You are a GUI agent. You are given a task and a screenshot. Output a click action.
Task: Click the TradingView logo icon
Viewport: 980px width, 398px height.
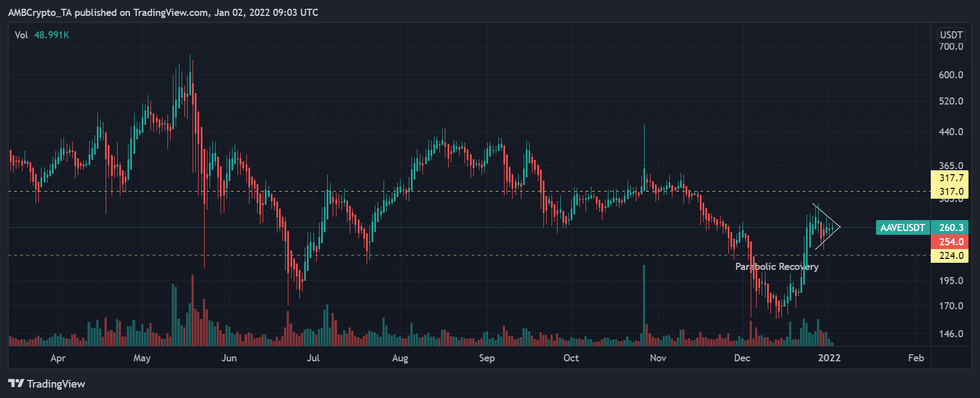coord(16,383)
